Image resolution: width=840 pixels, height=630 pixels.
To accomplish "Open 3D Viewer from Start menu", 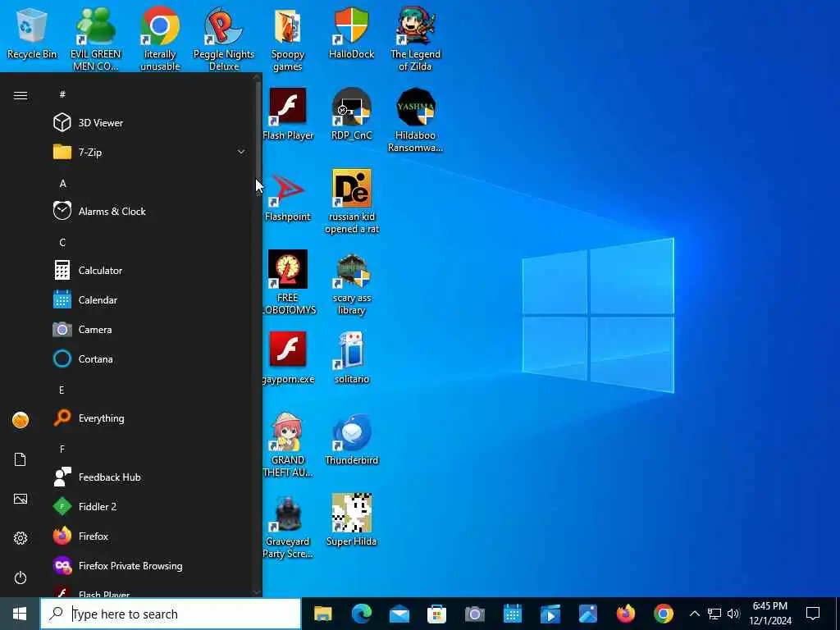I will pyautogui.click(x=150, y=123).
